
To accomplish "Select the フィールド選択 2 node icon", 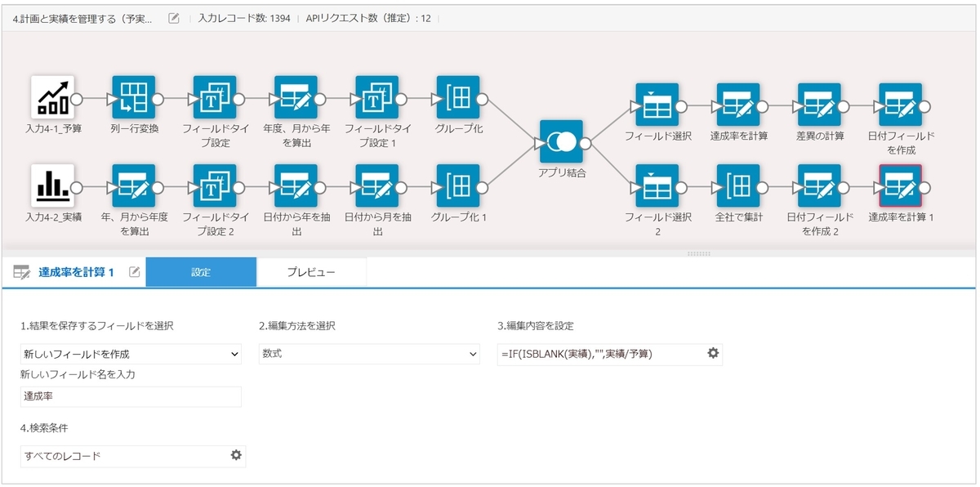I will [657, 185].
